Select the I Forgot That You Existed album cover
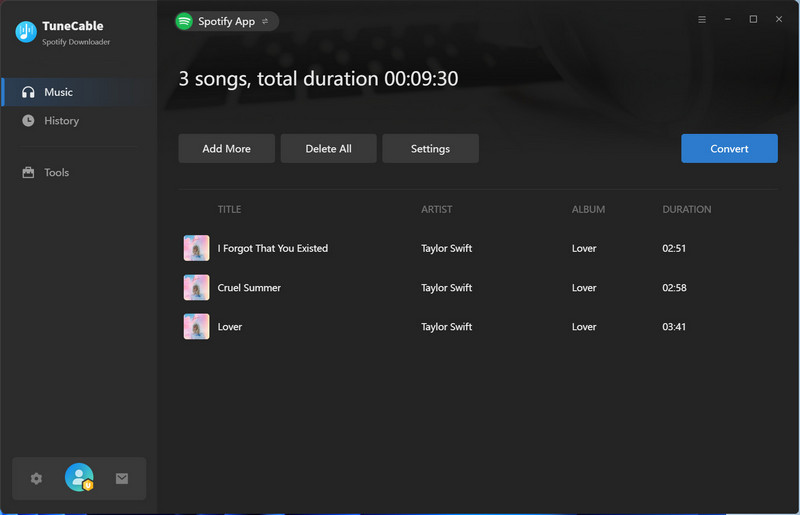The width and height of the screenshot is (800, 515). pyautogui.click(x=196, y=248)
